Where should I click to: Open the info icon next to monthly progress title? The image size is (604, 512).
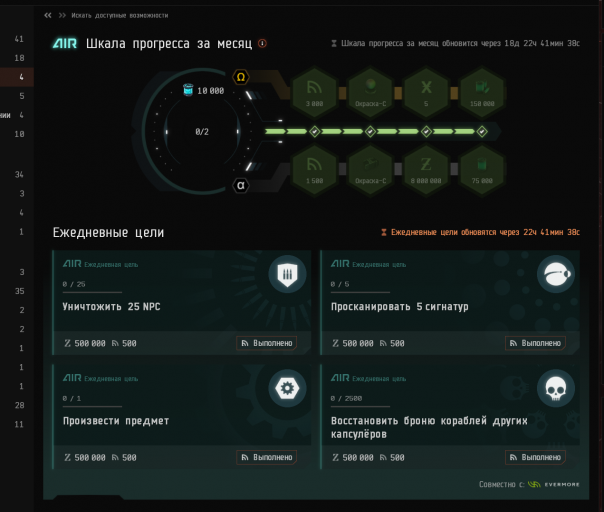pyautogui.click(x=262, y=43)
